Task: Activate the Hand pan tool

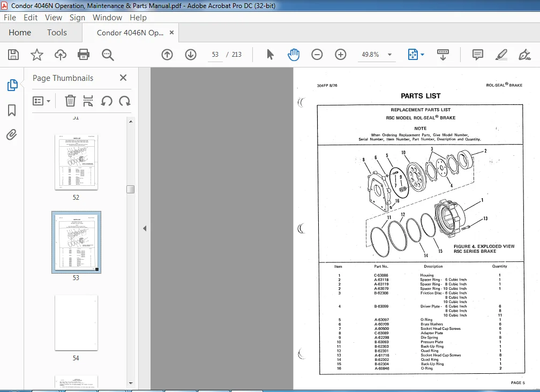Action: [294, 55]
